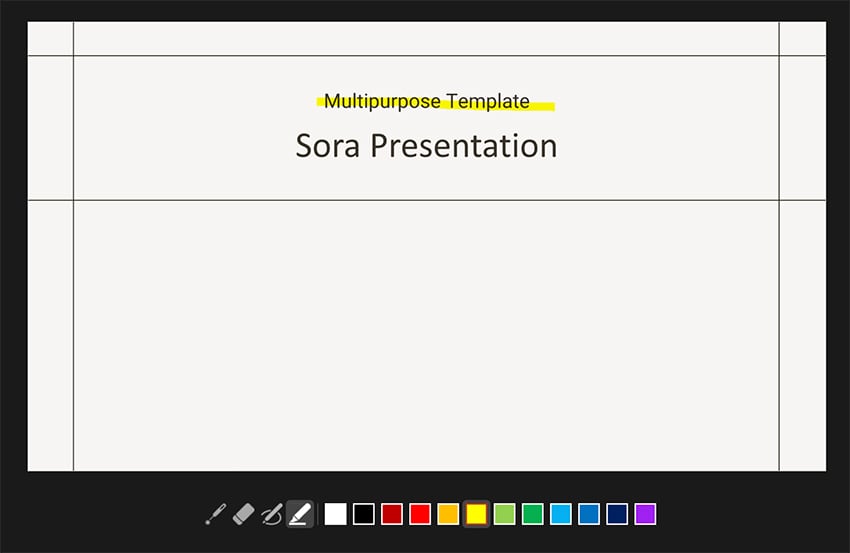Pick the dark red color swatch

392,514
